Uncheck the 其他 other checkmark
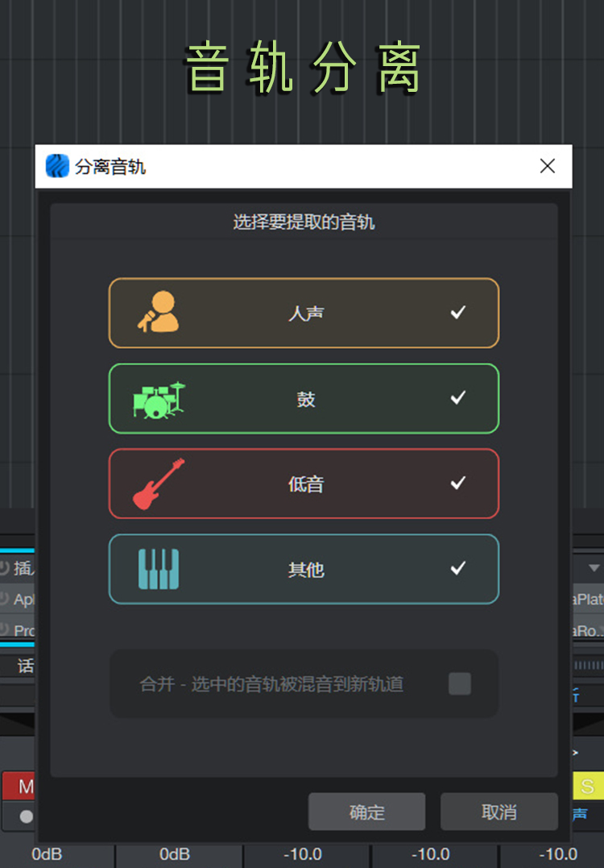This screenshot has height=868, width=604. [x=458, y=569]
